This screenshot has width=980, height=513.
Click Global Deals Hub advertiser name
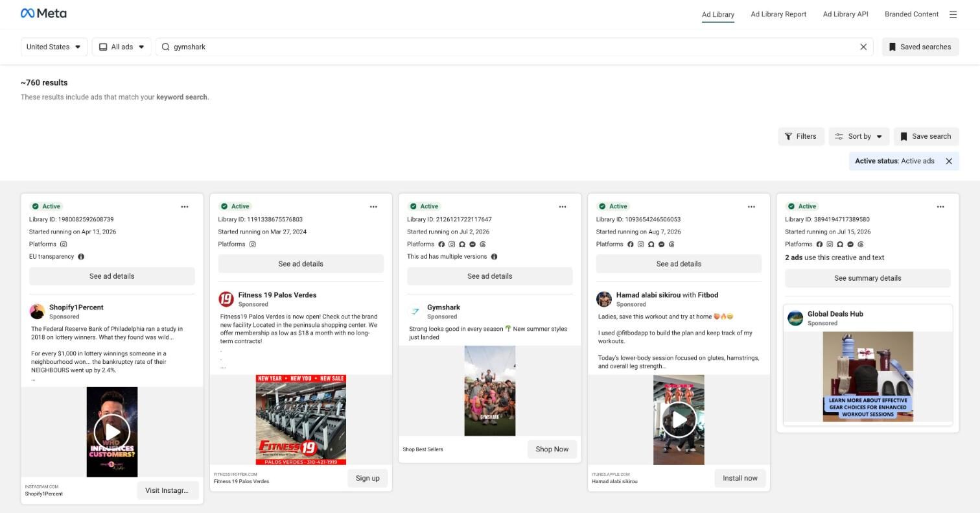click(x=835, y=314)
